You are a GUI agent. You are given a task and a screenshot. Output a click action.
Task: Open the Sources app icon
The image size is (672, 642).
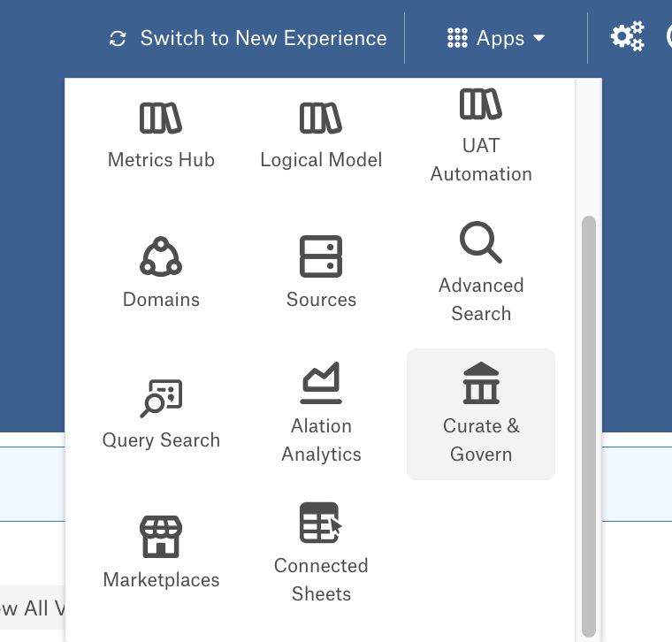pyautogui.click(x=321, y=256)
